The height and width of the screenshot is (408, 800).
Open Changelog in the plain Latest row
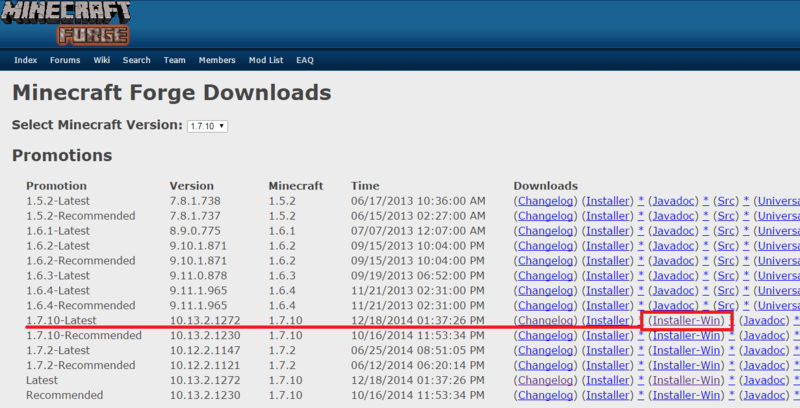[545, 380]
